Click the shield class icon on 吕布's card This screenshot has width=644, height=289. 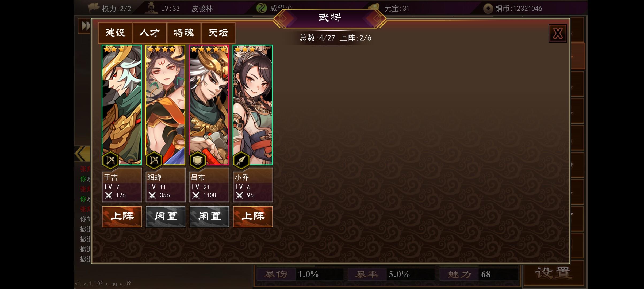click(198, 161)
